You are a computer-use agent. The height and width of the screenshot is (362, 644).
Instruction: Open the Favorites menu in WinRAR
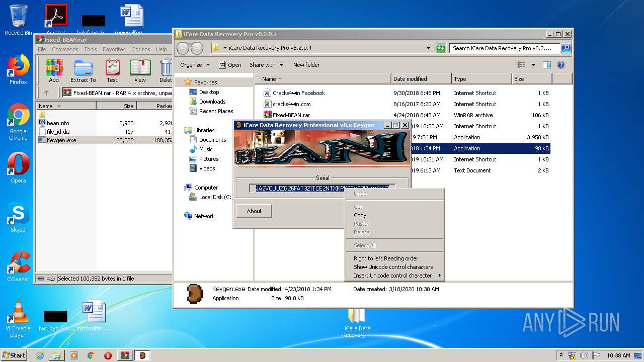click(x=114, y=49)
